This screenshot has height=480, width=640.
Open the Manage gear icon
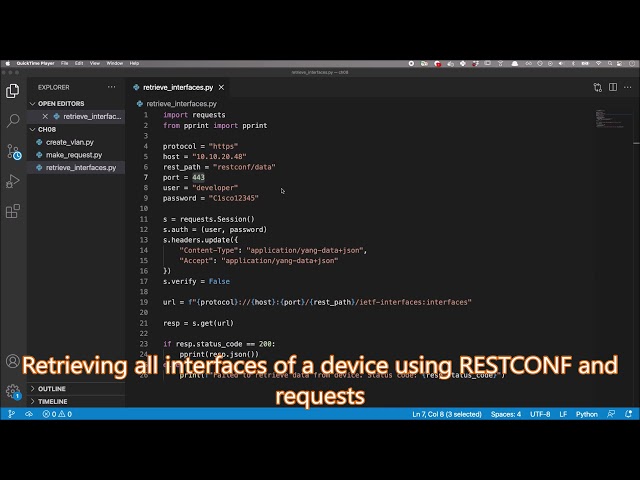click(x=13, y=391)
